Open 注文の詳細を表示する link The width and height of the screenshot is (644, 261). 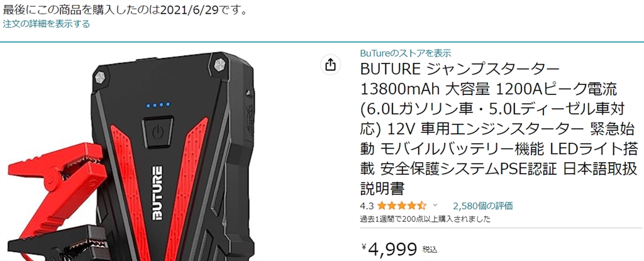[x=46, y=24]
